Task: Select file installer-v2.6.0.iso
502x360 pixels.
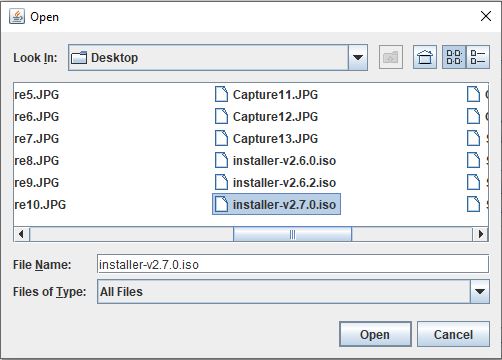Action: tap(275, 160)
